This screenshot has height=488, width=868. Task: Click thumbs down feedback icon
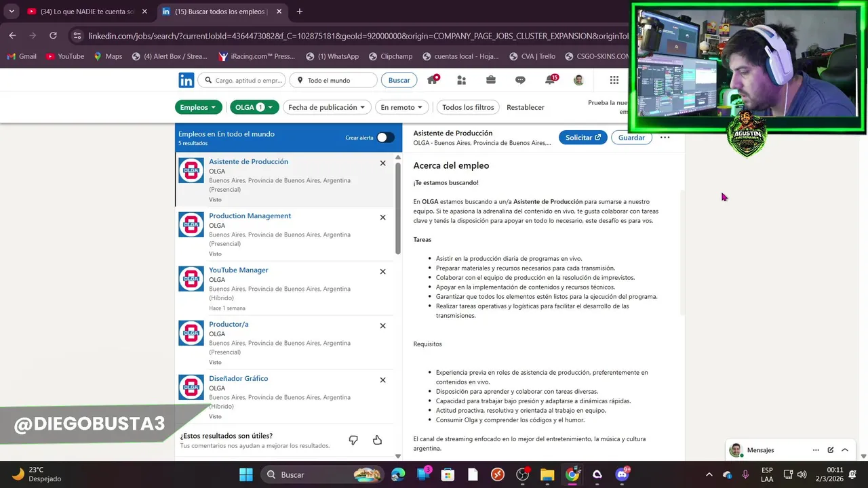tap(353, 441)
